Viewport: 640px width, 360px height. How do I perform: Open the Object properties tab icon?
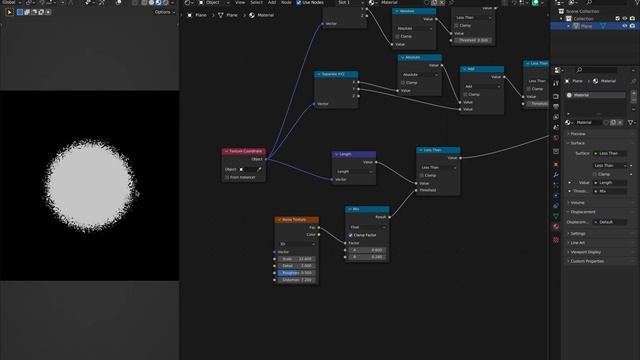(556, 164)
